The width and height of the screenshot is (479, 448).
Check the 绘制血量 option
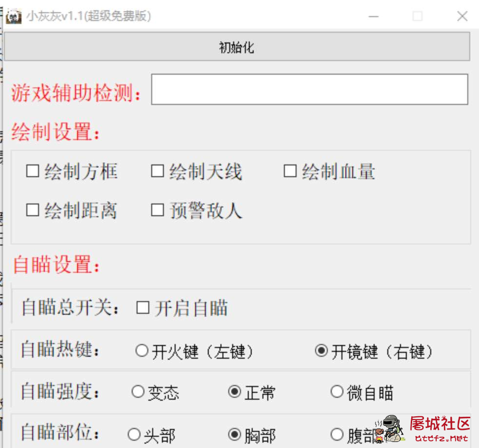pyautogui.click(x=290, y=171)
